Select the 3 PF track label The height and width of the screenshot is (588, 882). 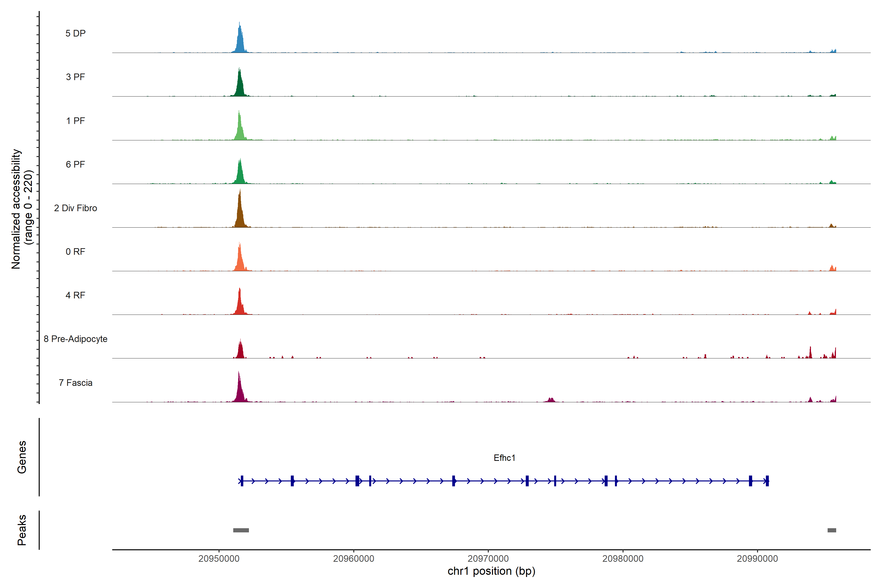tap(75, 77)
